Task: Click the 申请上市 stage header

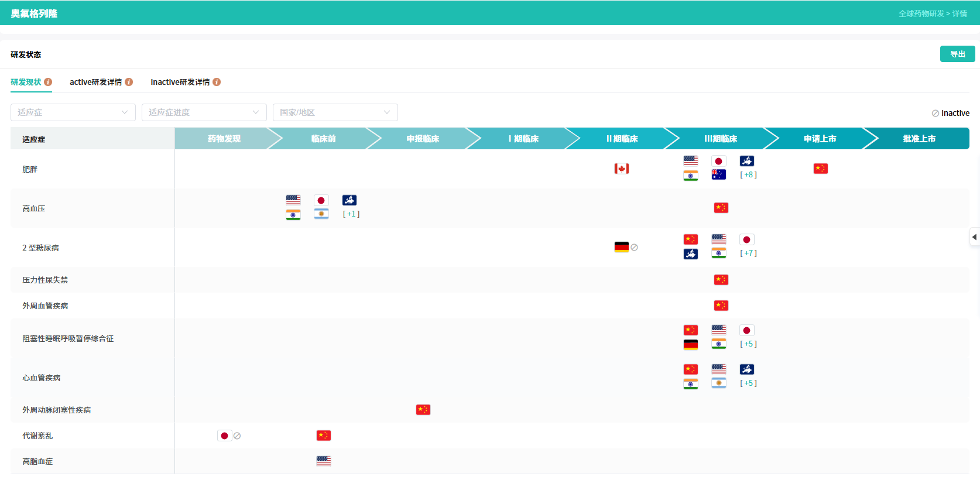Action: (x=820, y=139)
